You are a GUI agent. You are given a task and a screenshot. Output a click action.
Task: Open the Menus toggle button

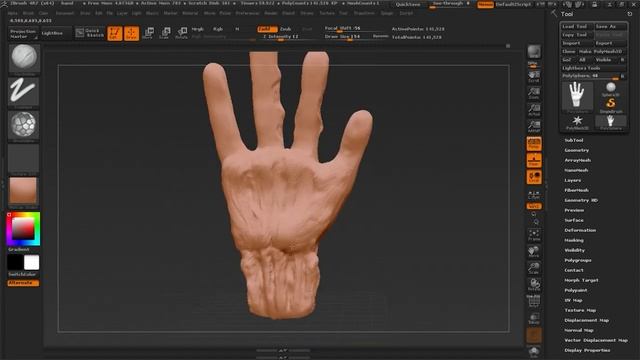click(x=485, y=4)
